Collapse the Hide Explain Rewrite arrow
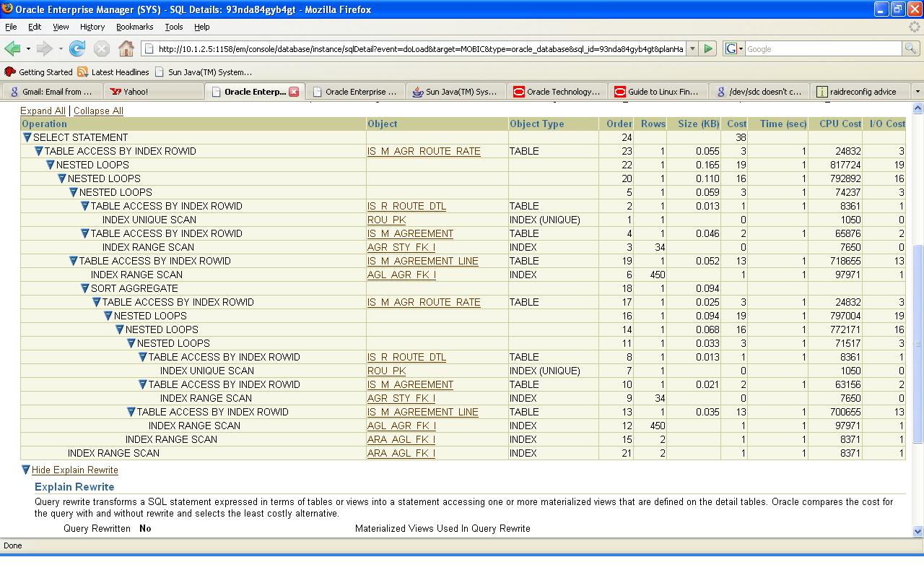This screenshot has width=924, height=578. [x=25, y=470]
